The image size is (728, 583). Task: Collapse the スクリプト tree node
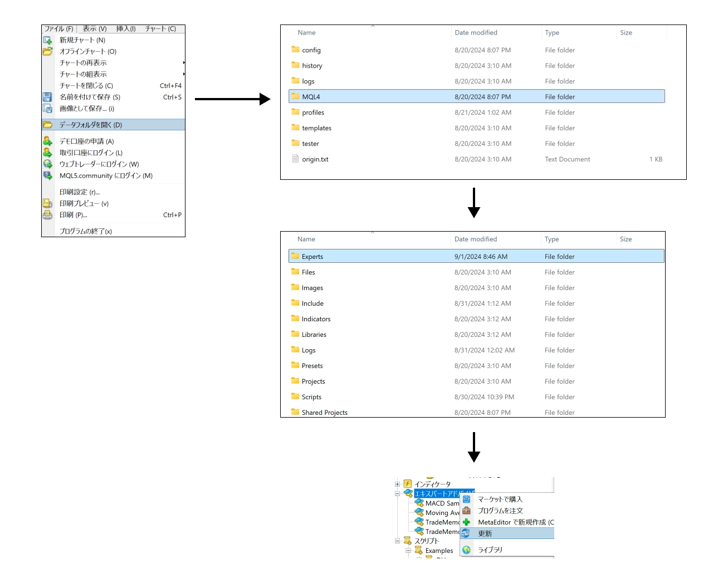[397, 541]
